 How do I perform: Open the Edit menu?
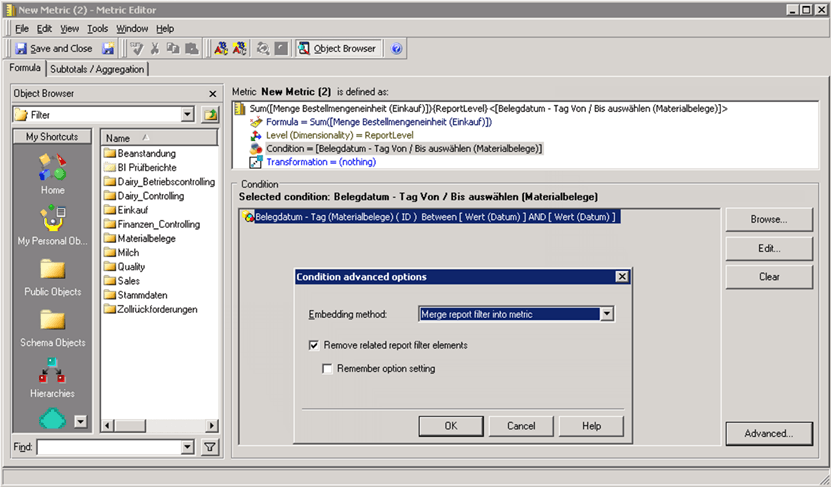pyautogui.click(x=44, y=29)
